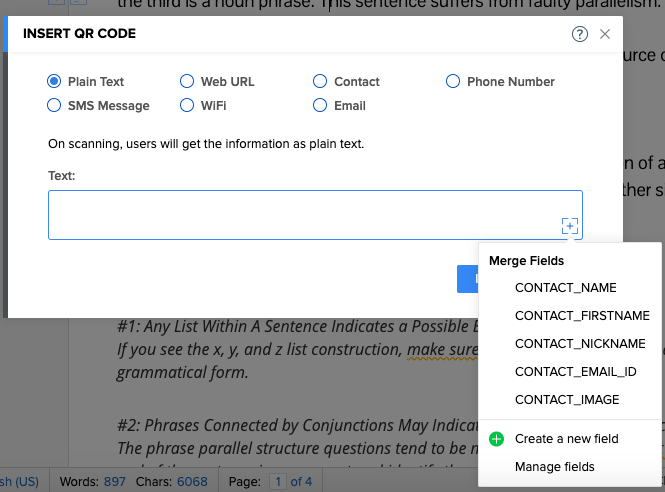This screenshot has height=492, width=665.
Task: Pick the Phone Number option
Action: pyautogui.click(x=453, y=82)
